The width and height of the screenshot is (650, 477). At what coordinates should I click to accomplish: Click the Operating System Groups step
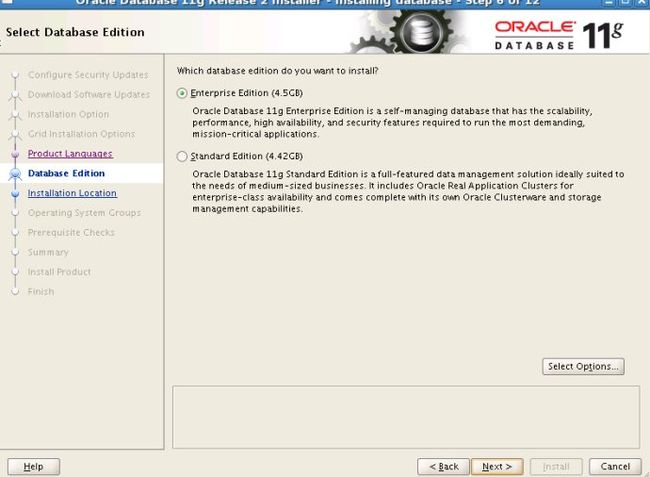[x=84, y=213]
